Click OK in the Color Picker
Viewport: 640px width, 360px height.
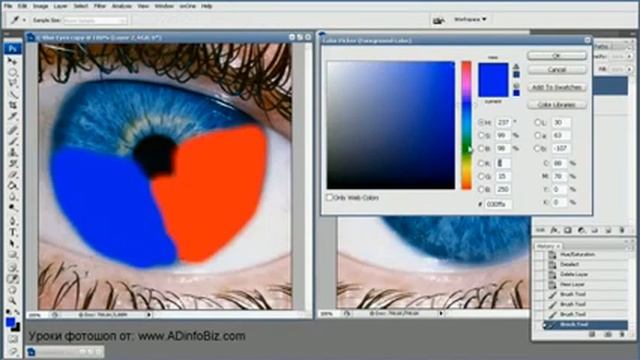[557, 56]
